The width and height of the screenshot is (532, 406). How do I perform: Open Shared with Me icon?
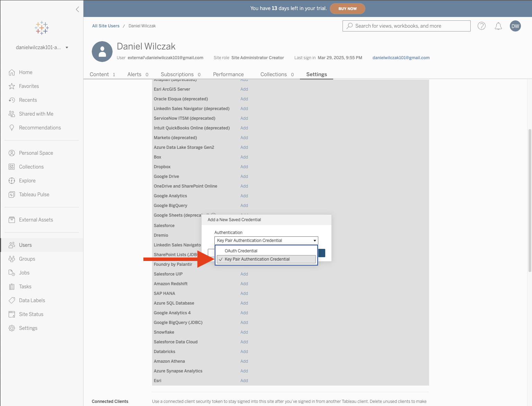pyautogui.click(x=12, y=114)
